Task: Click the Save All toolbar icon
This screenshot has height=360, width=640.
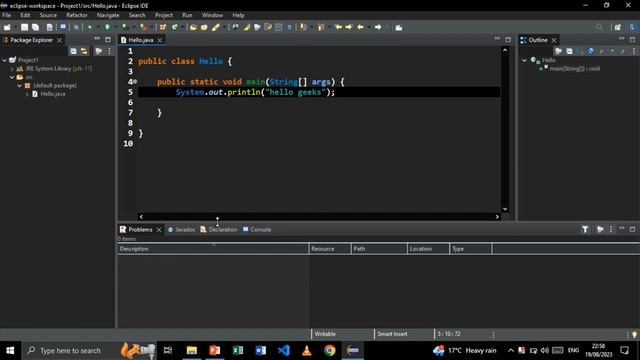Action: pyautogui.click(x=36, y=27)
